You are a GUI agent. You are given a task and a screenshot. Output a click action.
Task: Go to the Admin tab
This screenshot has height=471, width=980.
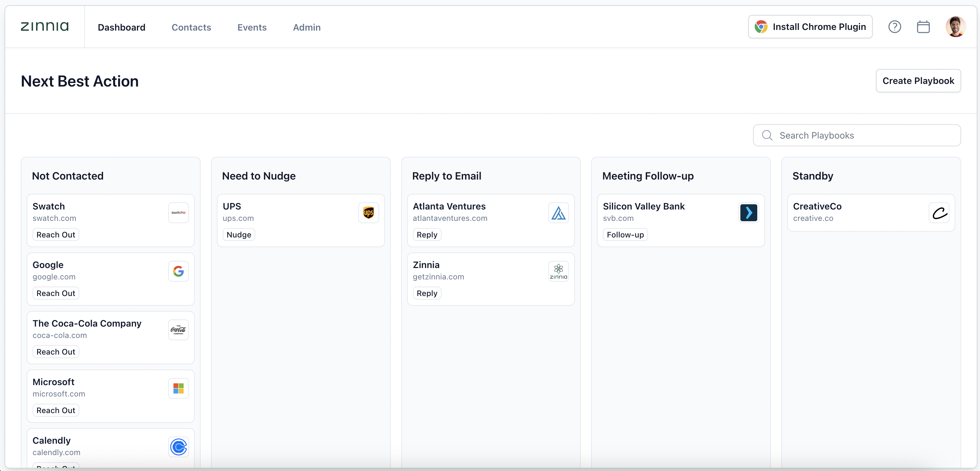[307, 27]
